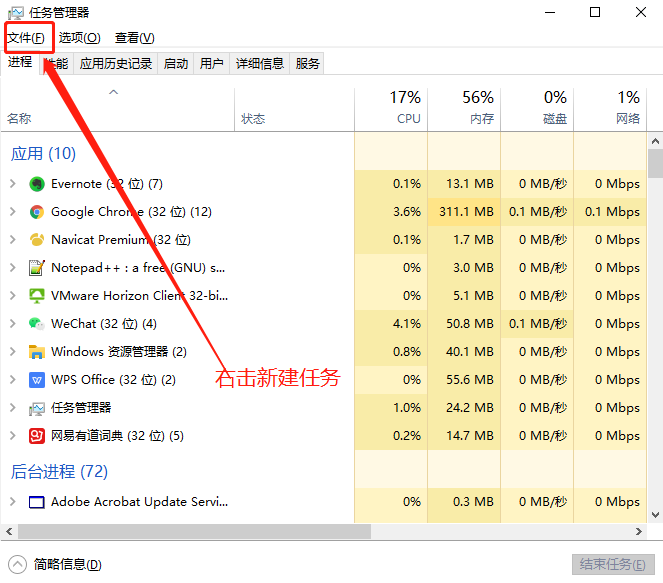Switch to the 进程 tab
Image resolution: width=663 pixels, height=583 pixels.
click(20, 63)
